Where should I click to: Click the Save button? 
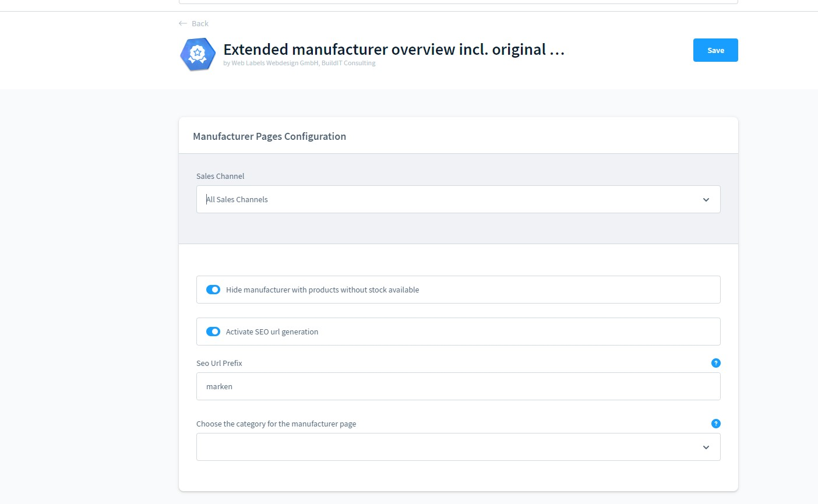715,50
